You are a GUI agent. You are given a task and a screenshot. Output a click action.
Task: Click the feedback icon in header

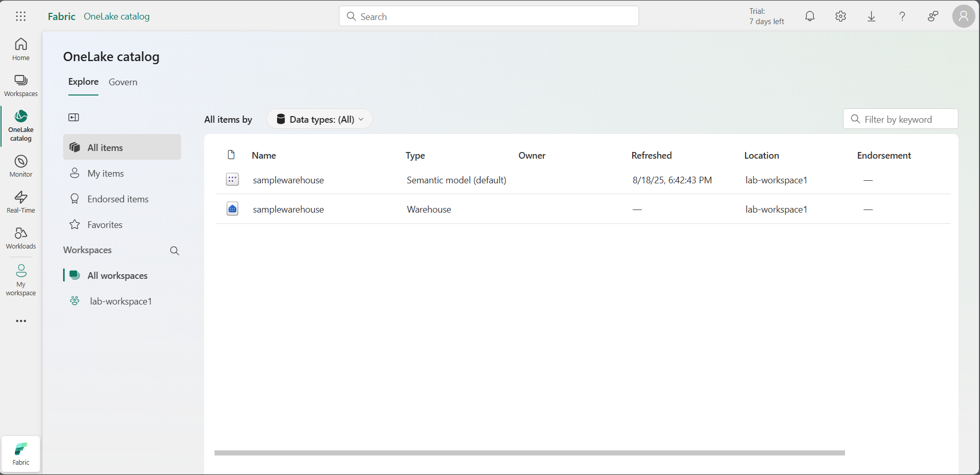[933, 16]
